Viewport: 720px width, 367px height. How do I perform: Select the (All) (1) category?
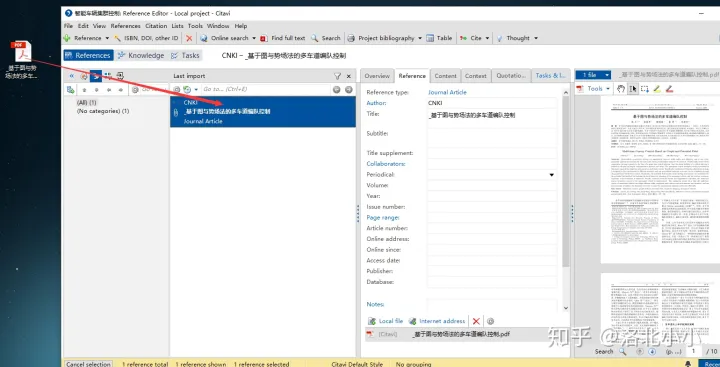click(x=87, y=102)
